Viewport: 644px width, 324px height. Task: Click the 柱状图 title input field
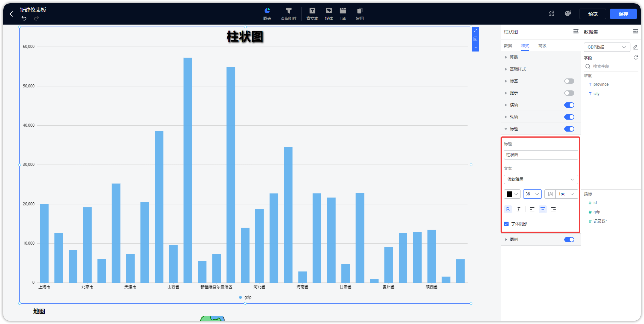pos(541,155)
